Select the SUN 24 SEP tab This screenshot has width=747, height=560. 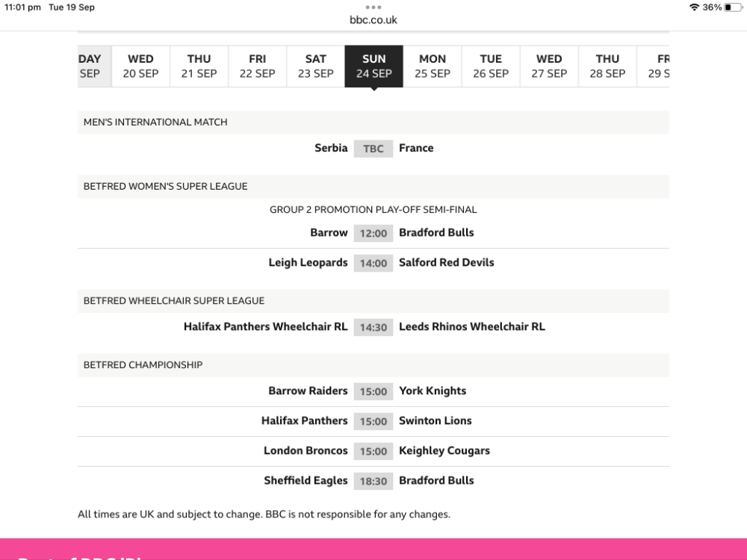[374, 66]
